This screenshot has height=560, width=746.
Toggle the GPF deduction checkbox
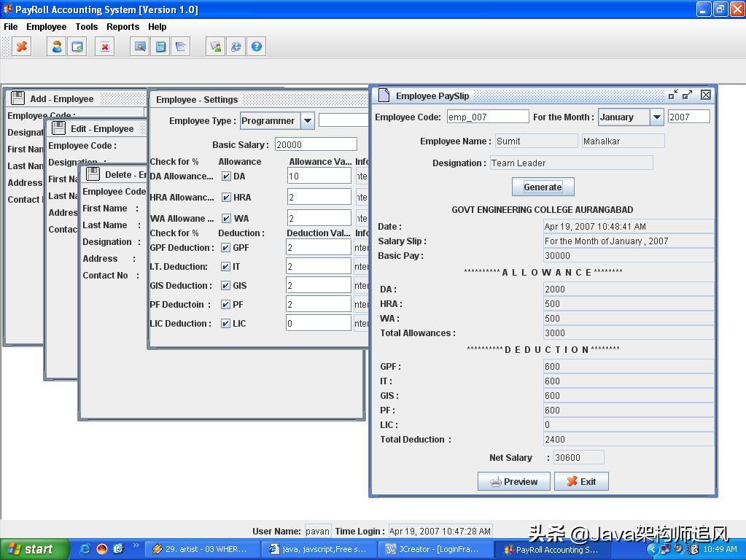tap(226, 248)
